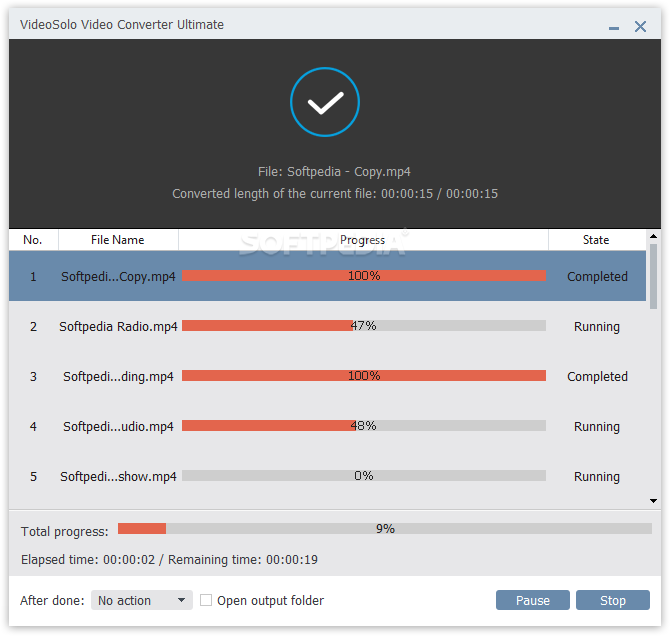Image resolution: width=670 pixels, height=636 pixels.
Task: Click the 47% progress bar for Softpedia Radio.mp4
Action: click(364, 326)
